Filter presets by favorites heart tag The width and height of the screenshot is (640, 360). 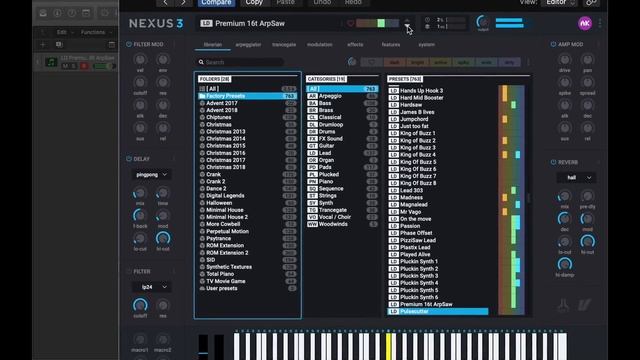point(371,62)
